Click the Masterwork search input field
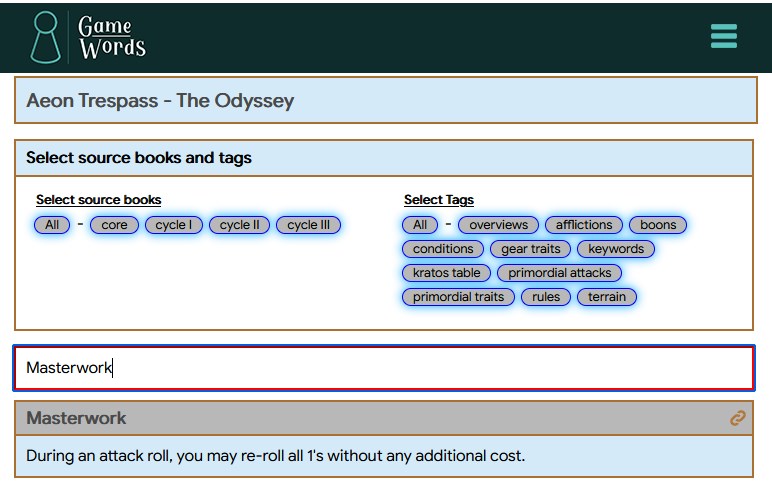 [384, 368]
